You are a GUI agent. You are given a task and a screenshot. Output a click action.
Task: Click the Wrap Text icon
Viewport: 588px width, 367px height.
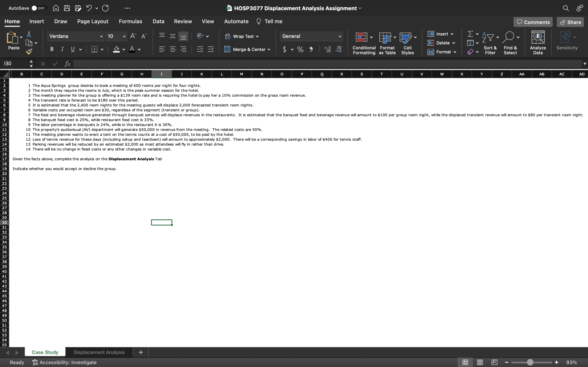pyautogui.click(x=228, y=36)
